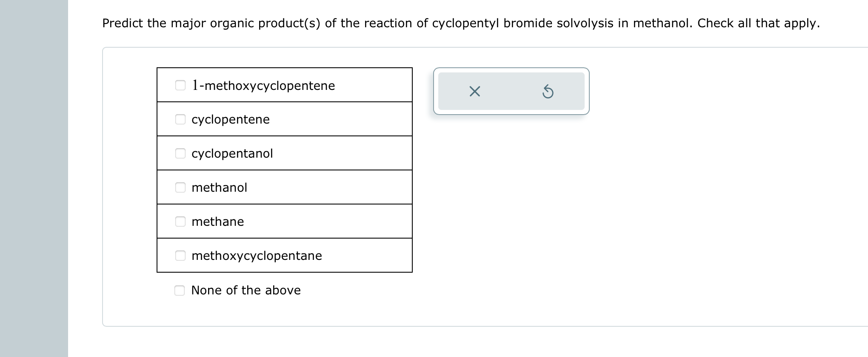Image resolution: width=868 pixels, height=357 pixels.
Task: Click the methane answer label
Action: coord(218,222)
